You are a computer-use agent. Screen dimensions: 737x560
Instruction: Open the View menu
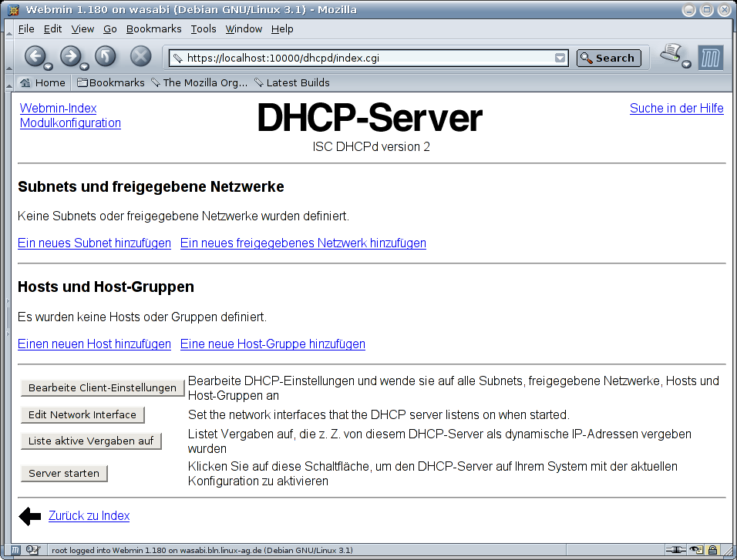coord(82,29)
